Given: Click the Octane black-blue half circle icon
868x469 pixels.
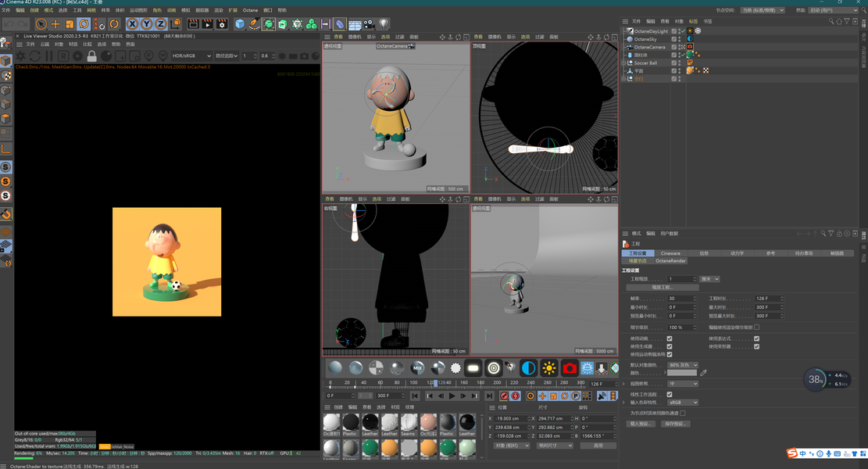Looking at the screenshot, I should click(x=529, y=367).
